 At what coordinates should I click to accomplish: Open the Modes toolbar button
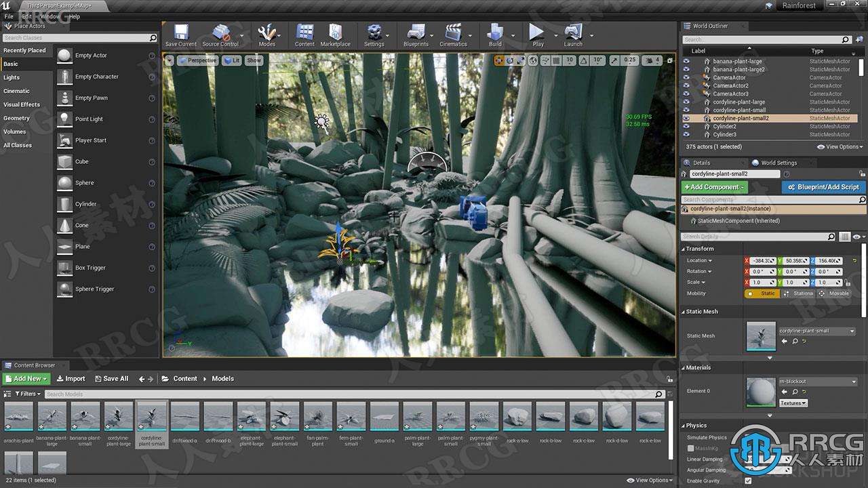click(267, 35)
